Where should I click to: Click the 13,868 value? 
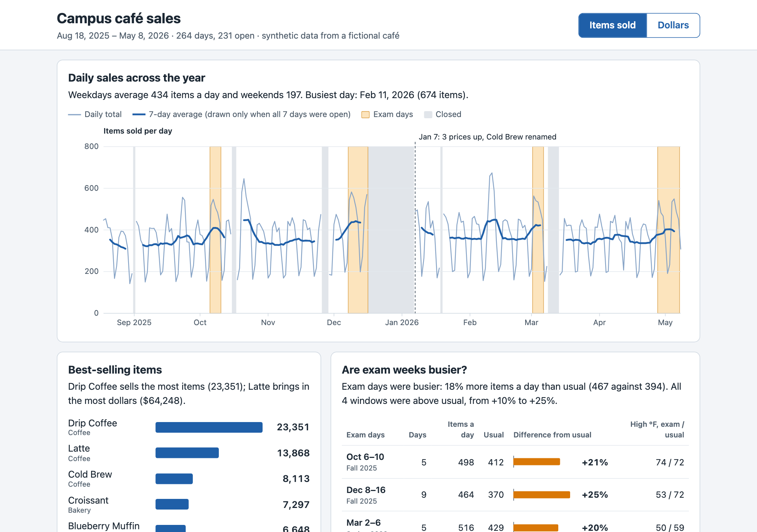click(293, 453)
